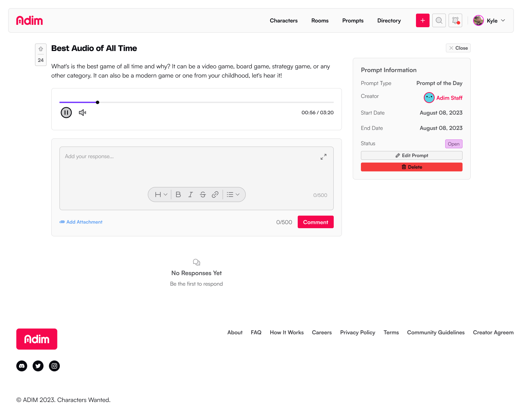Open notifications bell
522x420 pixels.
tap(455, 20)
